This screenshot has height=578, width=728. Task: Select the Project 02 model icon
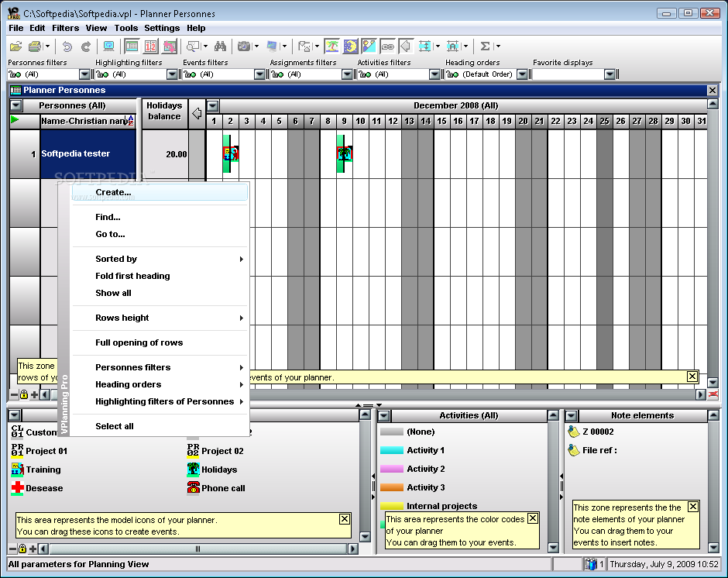[x=193, y=451]
